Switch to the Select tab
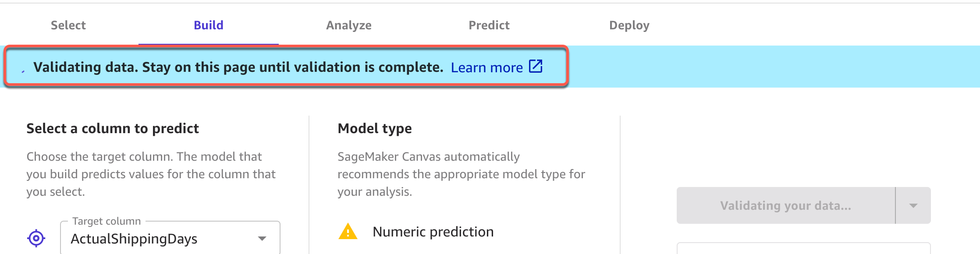Image resolution: width=980 pixels, height=254 pixels. click(x=68, y=25)
